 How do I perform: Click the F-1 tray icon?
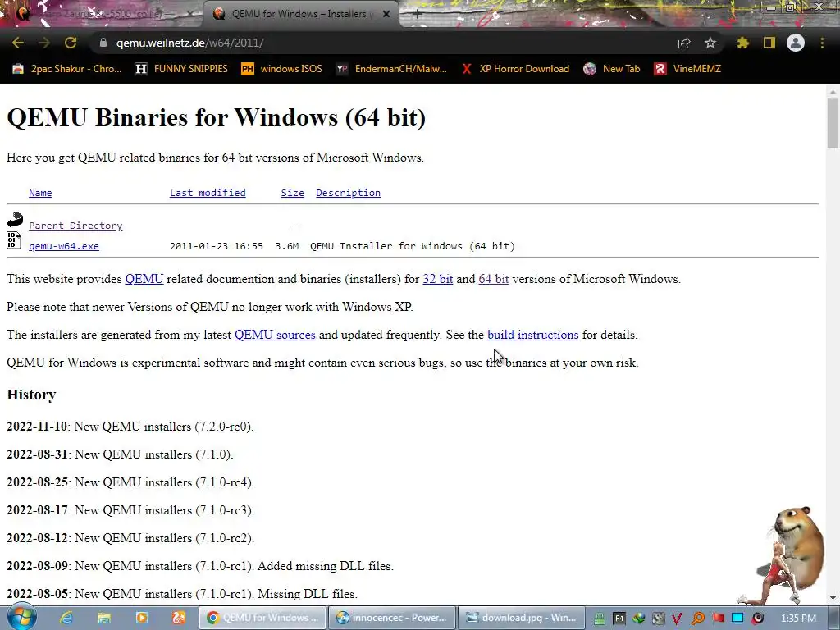point(619,619)
